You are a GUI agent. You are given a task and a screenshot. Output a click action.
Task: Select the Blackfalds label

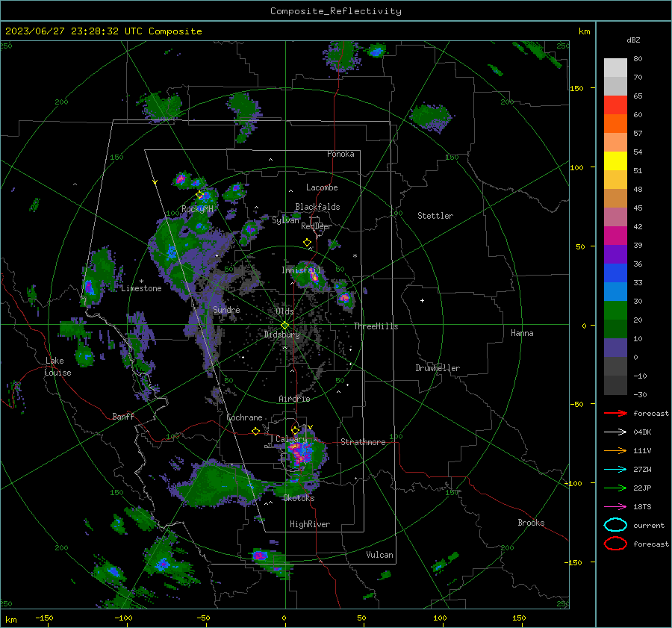coord(317,207)
